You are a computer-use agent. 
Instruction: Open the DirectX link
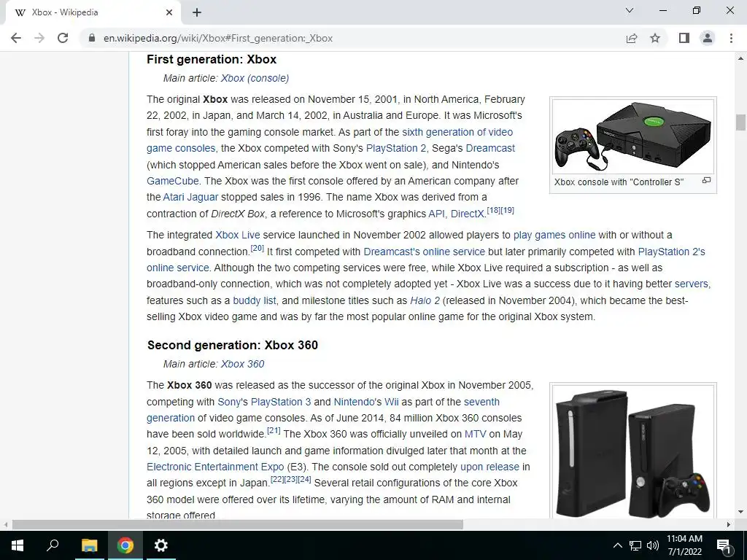pos(468,214)
